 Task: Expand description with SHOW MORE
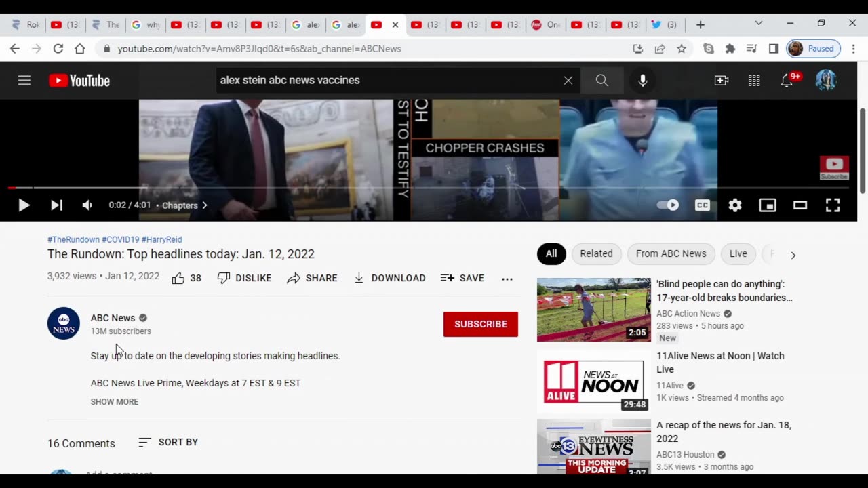pos(115,402)
